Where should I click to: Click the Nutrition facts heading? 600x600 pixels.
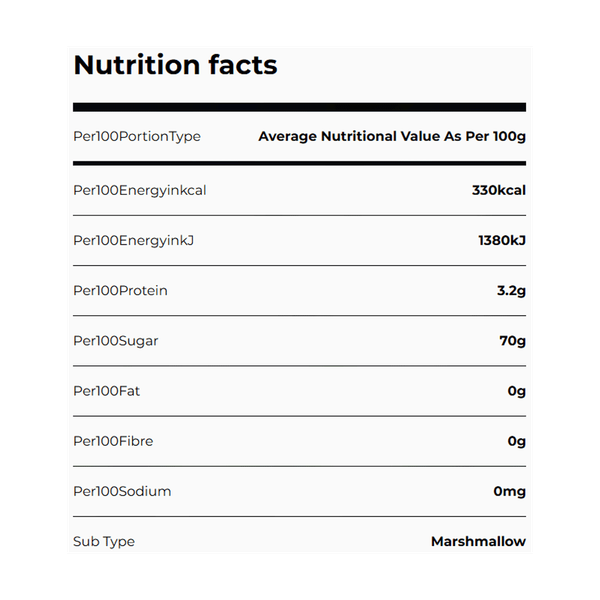pos(175,66)
